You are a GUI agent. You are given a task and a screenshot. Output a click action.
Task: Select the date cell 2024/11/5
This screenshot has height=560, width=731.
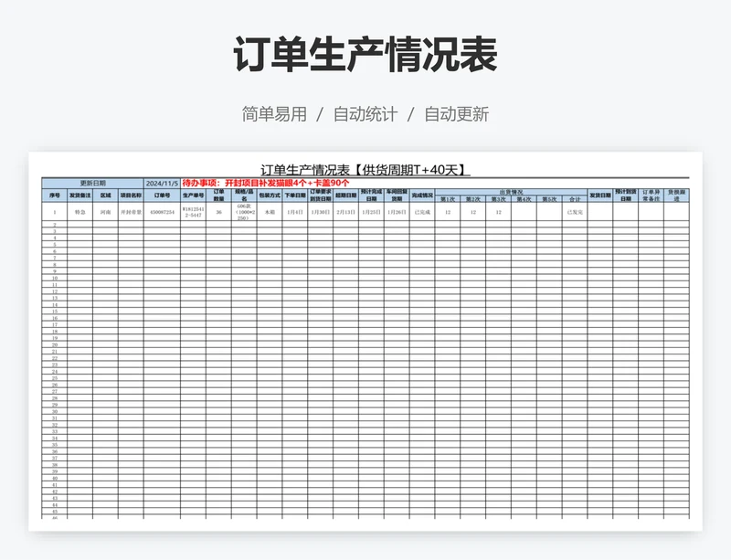(162, 184)
